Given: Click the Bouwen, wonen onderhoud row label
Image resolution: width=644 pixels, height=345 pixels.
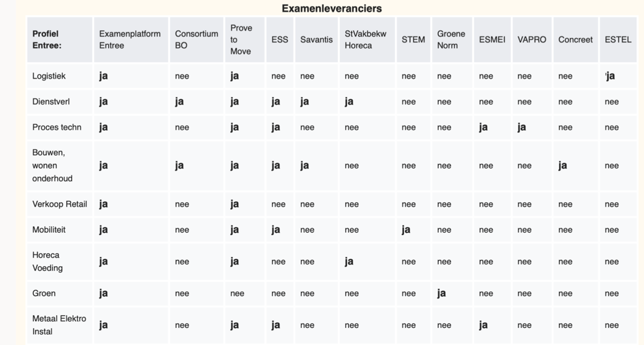Looking at the screenshot, I should [52, 165].
